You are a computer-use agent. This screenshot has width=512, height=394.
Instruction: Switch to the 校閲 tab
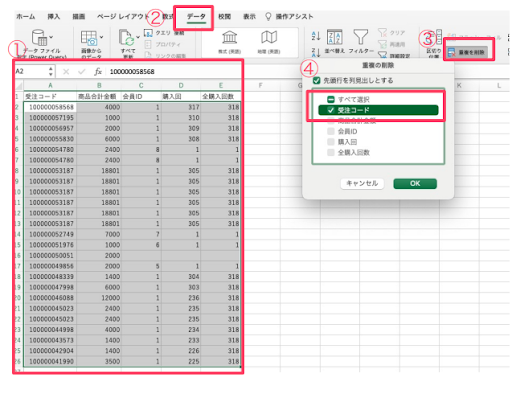225,16
